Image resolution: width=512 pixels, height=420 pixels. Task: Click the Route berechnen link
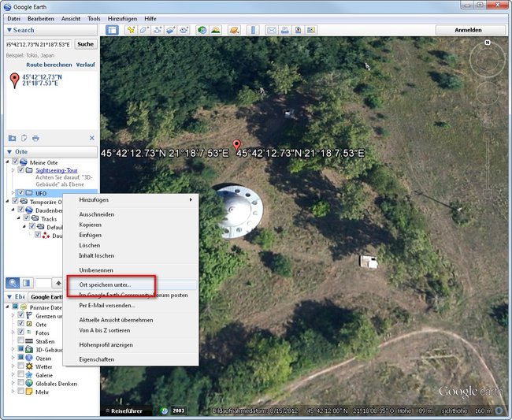coord(49,65)
